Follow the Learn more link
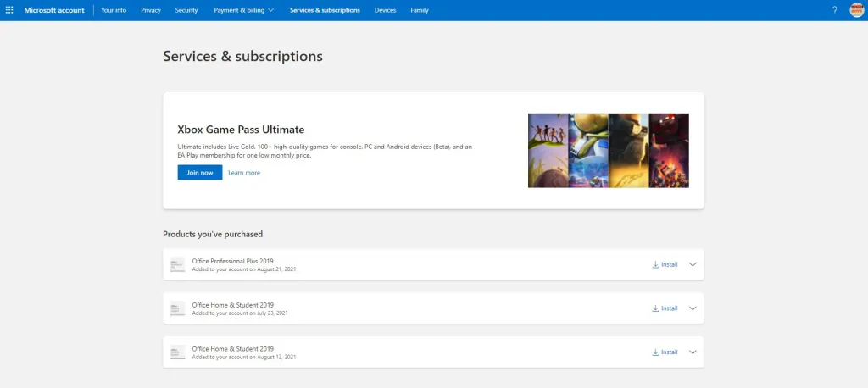This screenshot has width=868, height=388. 244,173
